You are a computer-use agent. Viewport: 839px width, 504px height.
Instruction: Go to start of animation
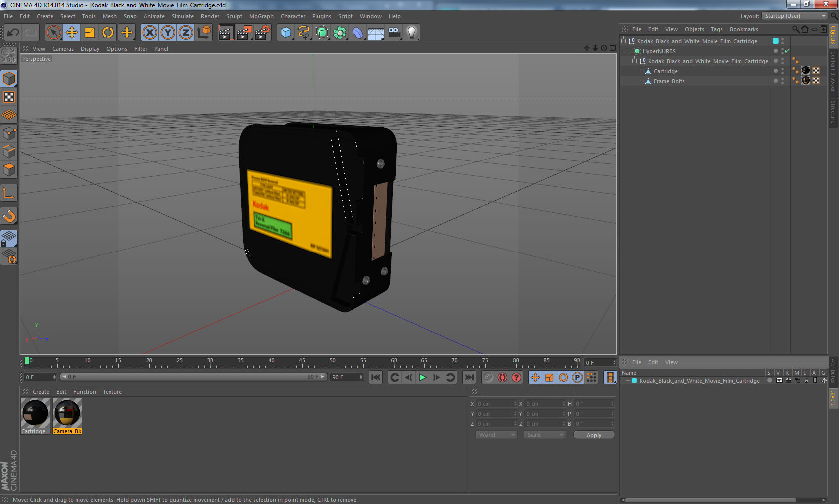pos(376,377)
